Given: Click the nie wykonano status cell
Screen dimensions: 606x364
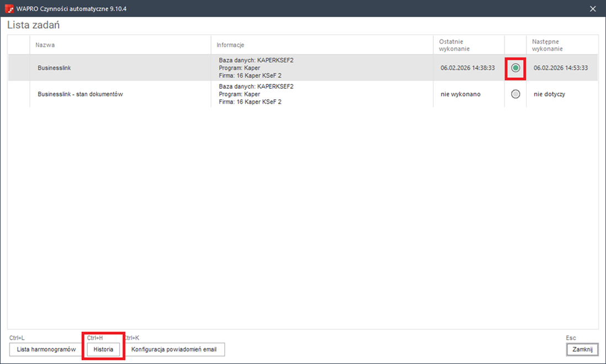Looking at the screenshot, I should 460,94.
